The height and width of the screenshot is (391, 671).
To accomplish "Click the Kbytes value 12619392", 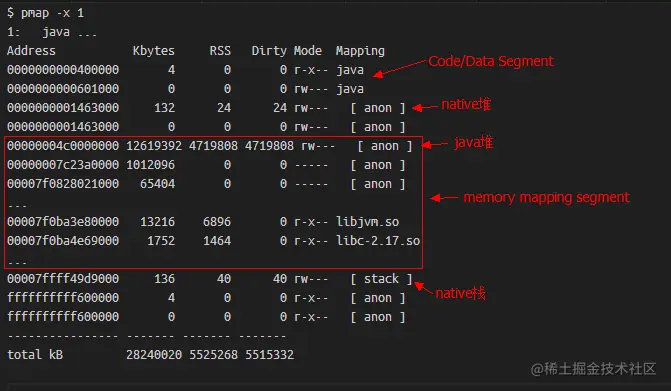I will pos(154,146).
